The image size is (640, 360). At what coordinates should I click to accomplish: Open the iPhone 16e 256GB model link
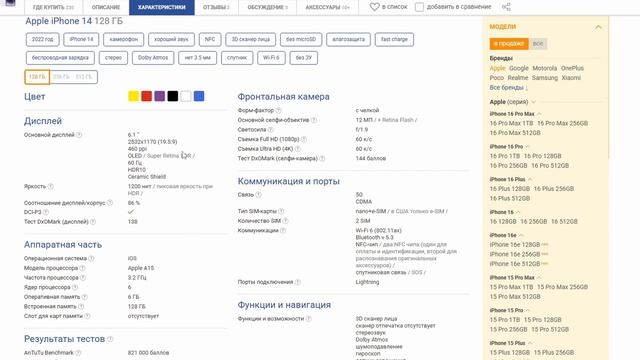coord(515,254)
